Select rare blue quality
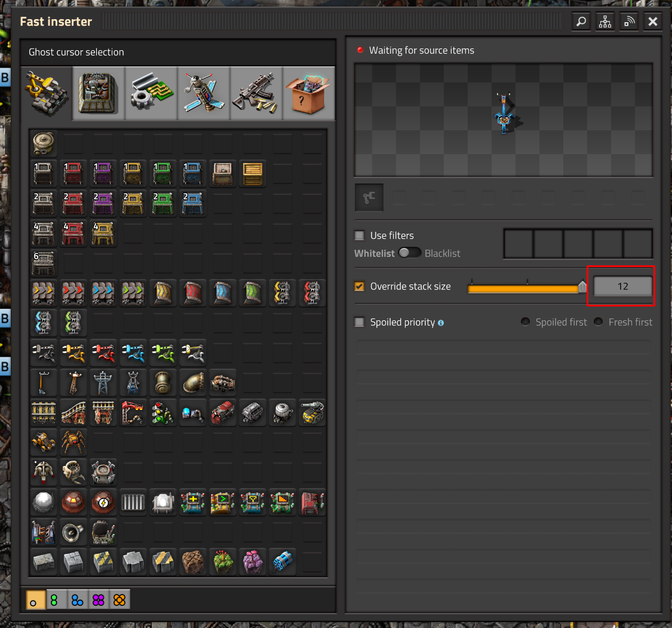The image size is (672, 628). [77, 600]
